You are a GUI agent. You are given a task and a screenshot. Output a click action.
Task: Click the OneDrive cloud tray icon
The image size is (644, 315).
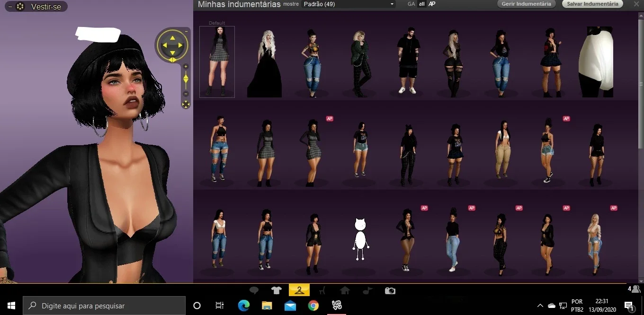(552, 306)
